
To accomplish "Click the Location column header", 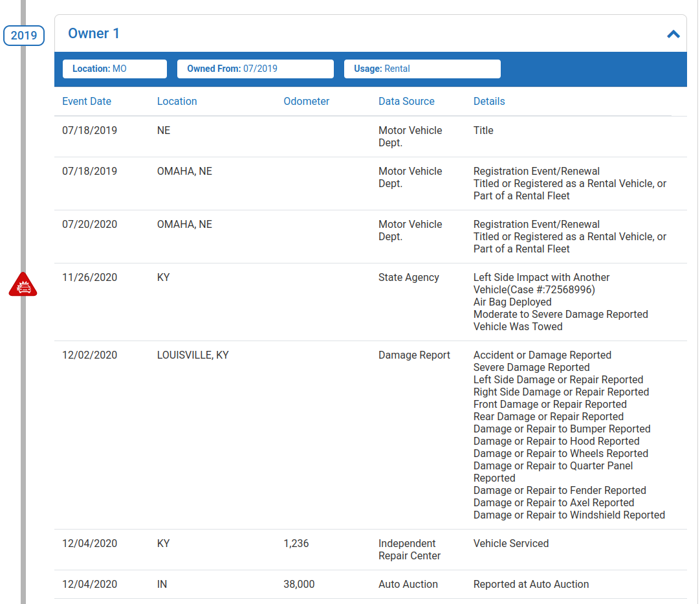I will pos(177,102).
